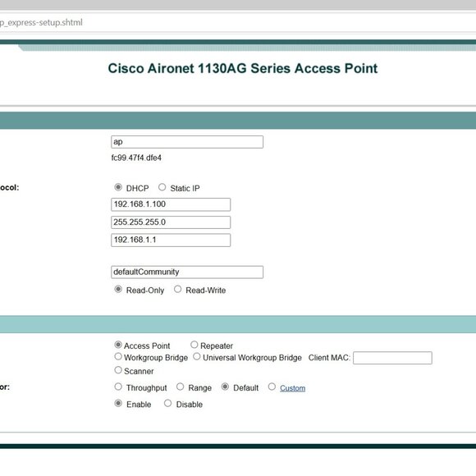476x476 pixels.
Task: Select the Disable radio option
Action: [x=167, y=404]
